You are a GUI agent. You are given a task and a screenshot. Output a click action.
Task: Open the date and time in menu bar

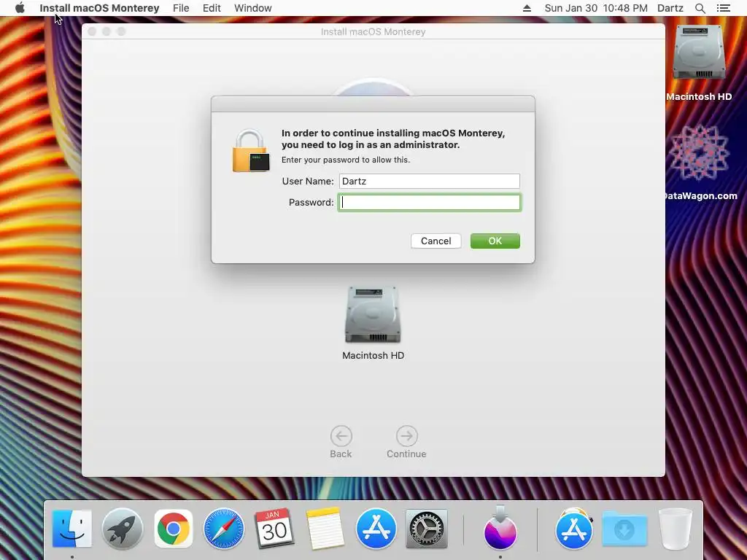tap(596, 8)
